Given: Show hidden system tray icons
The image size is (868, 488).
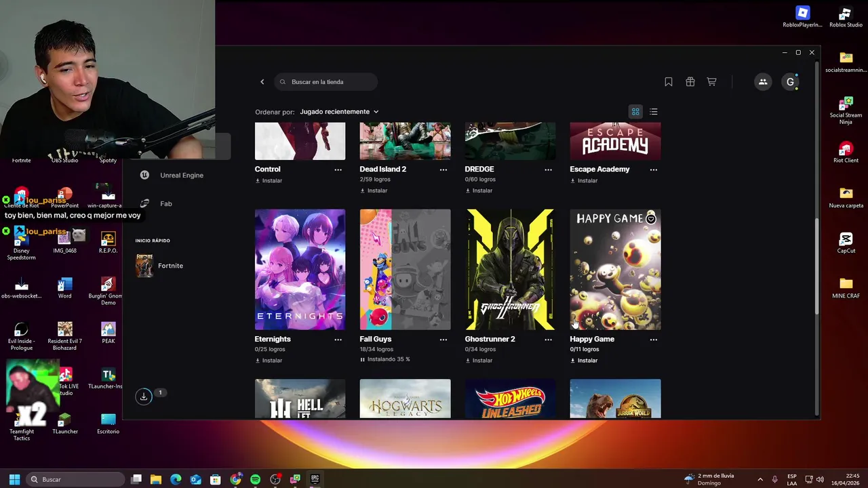Looking at the screenshot, I should point(759,479).
